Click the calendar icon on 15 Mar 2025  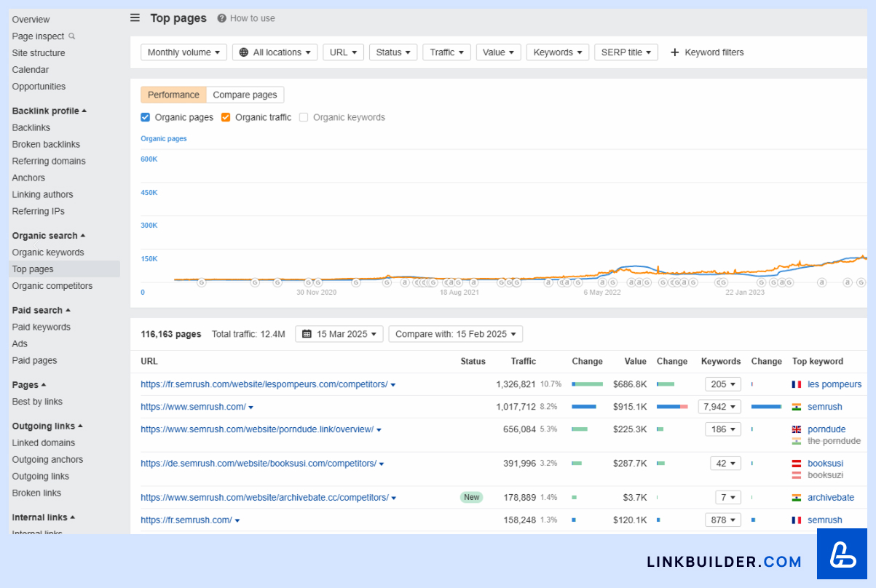307,334
